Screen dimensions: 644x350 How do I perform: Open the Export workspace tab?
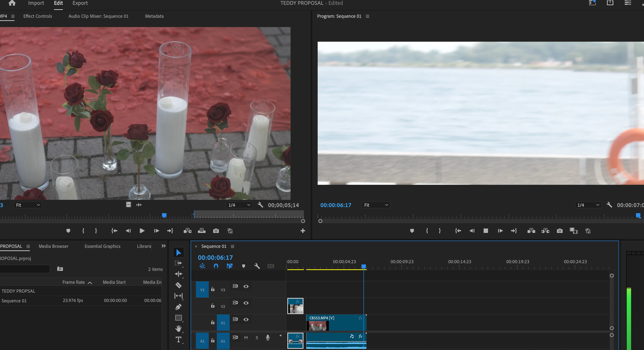(x=80, y=3)
